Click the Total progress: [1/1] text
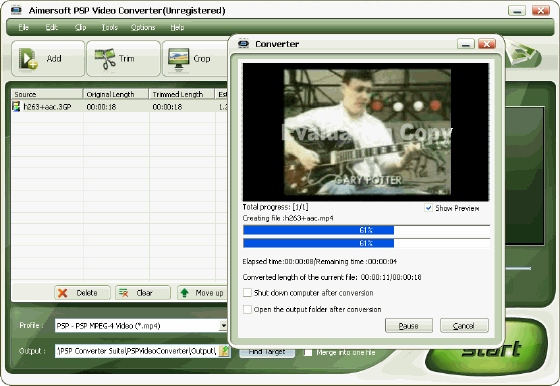 [275, 207]
